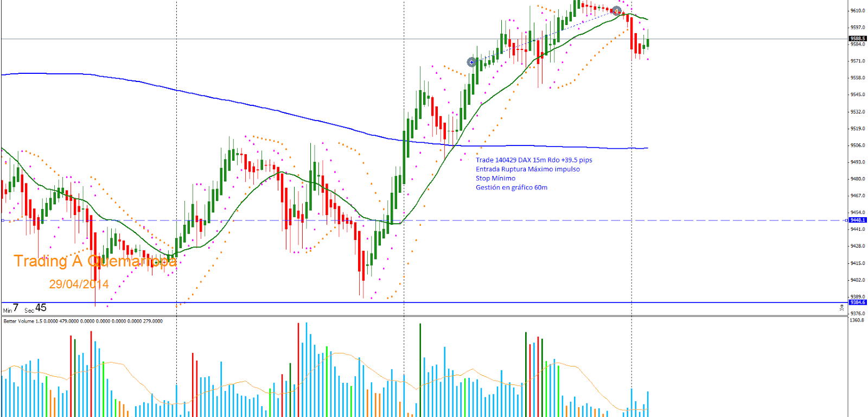Click the 9376.0 price on the scale
Screen dimensions: 868x417
click(x=858, y=313)
